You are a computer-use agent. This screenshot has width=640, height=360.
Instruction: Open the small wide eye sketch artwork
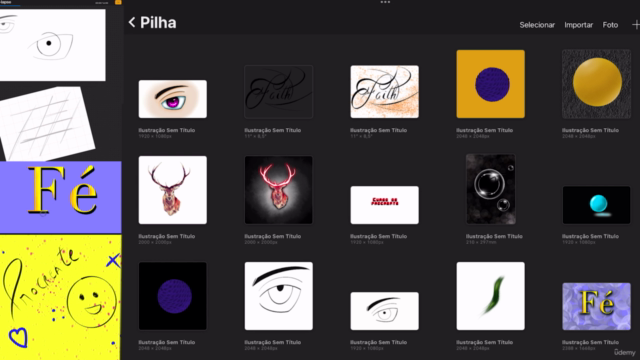tap(384, 311)
